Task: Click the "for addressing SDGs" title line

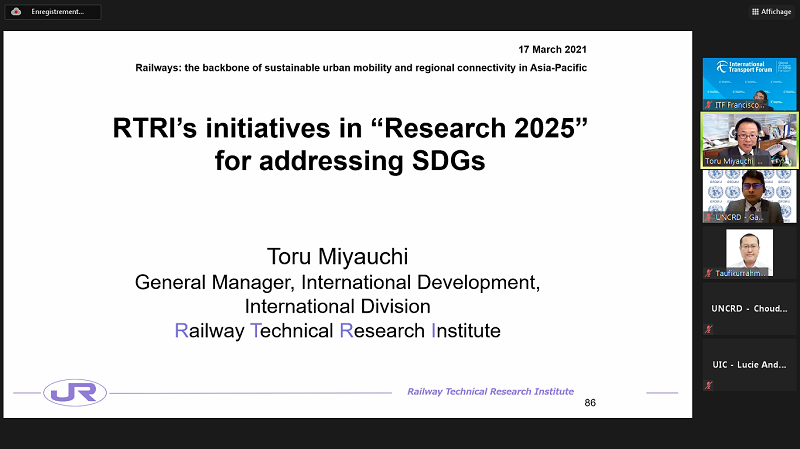Action: pyautogui.click(x=350, y=161)
